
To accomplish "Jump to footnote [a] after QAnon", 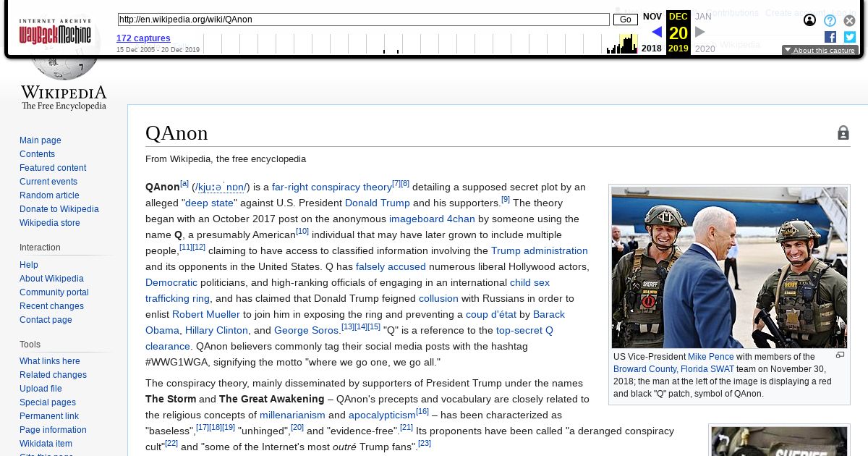I will [x=184, y=183].
